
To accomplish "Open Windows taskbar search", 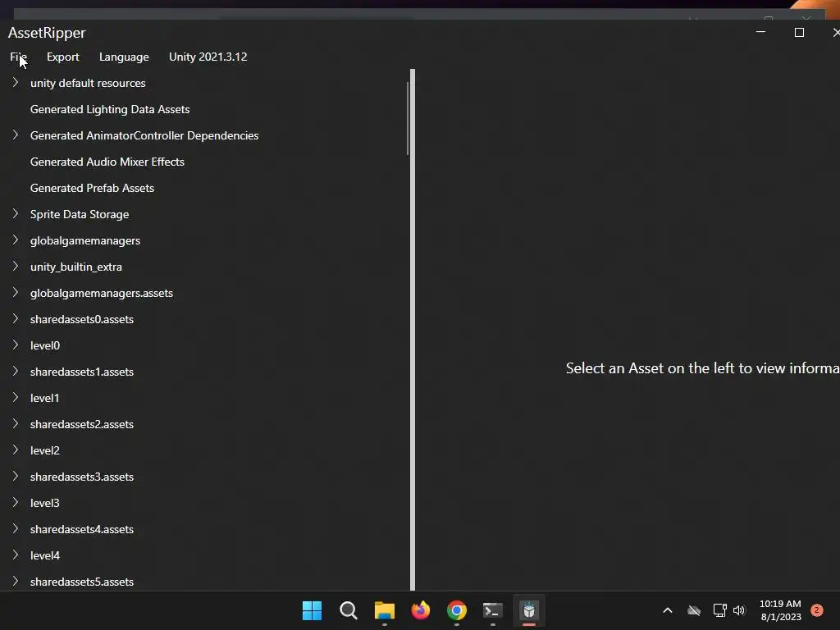I will 348,610.
